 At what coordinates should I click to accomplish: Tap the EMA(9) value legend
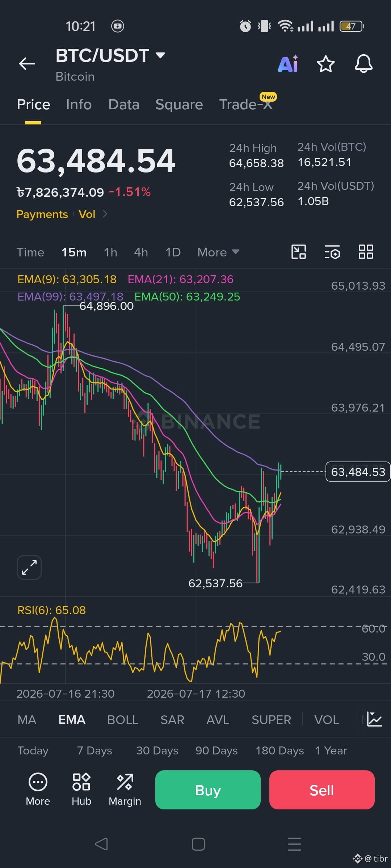coord(67,279)
